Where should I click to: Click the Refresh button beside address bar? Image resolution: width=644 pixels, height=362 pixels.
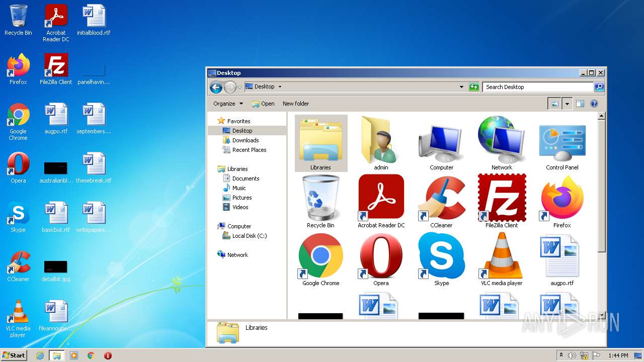tap(473, 87)
